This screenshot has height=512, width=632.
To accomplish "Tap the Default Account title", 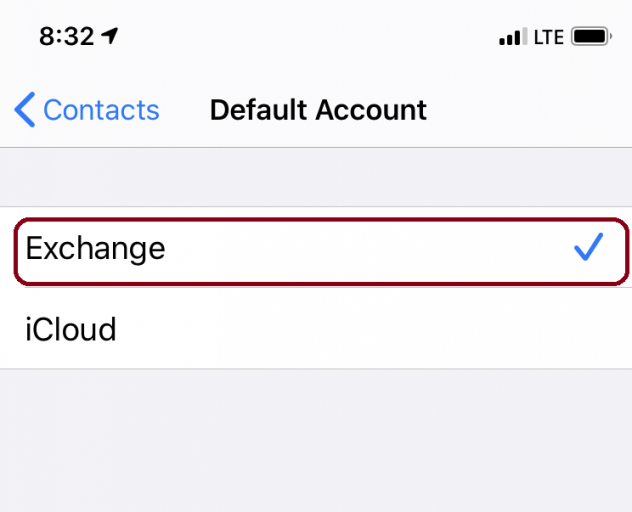I will coord(318,110).
